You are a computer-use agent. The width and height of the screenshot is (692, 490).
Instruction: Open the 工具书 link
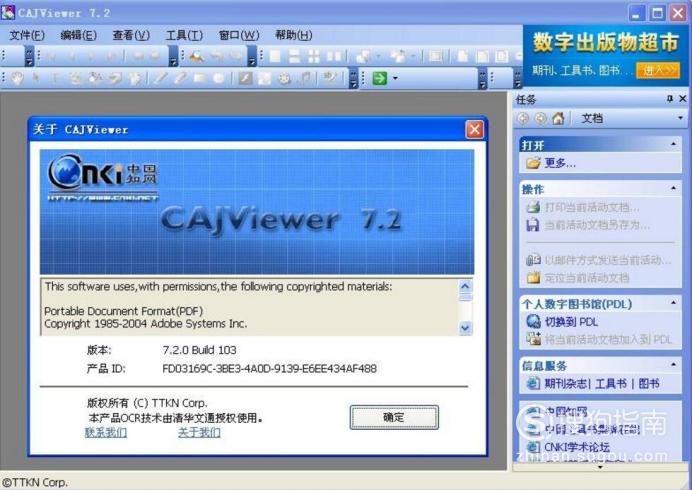[611, 383]
